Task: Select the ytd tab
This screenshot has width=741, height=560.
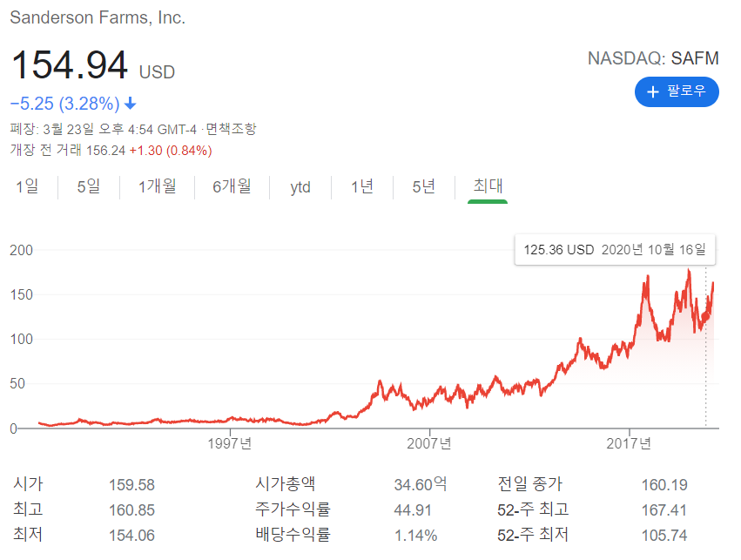Action: click(300, 186)
